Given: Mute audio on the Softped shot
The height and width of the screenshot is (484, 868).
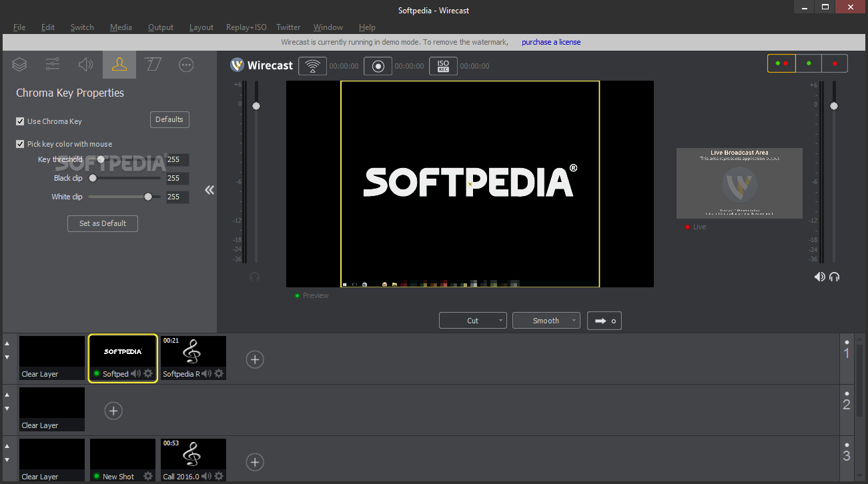Looking at the screenshot, I should point(135,374).
